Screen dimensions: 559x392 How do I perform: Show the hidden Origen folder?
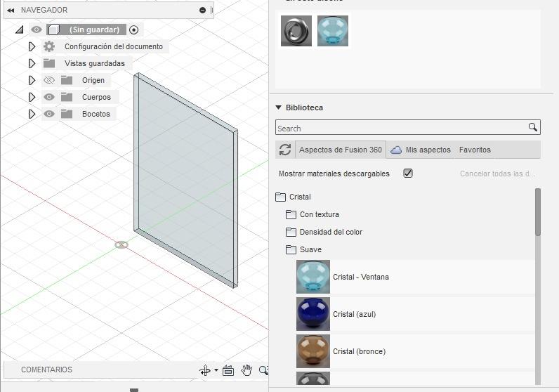(x=49, y=80)
